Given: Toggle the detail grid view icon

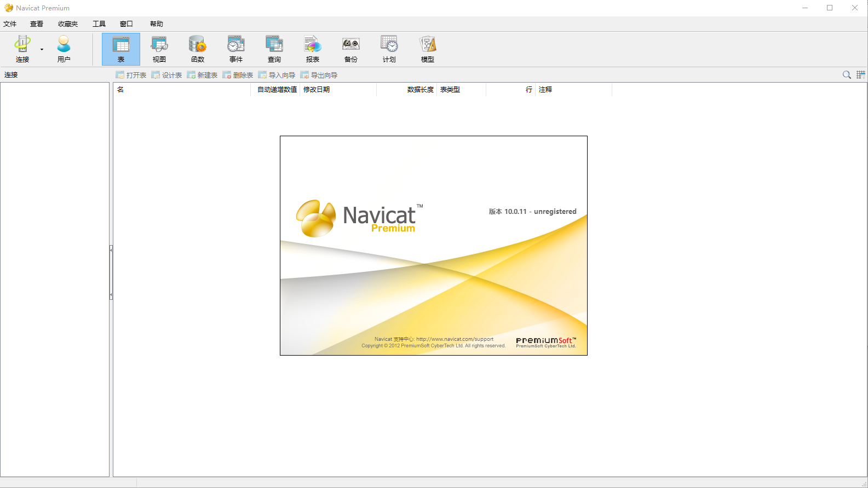Looking at the screenshot, I should click(x=861, y=75).
